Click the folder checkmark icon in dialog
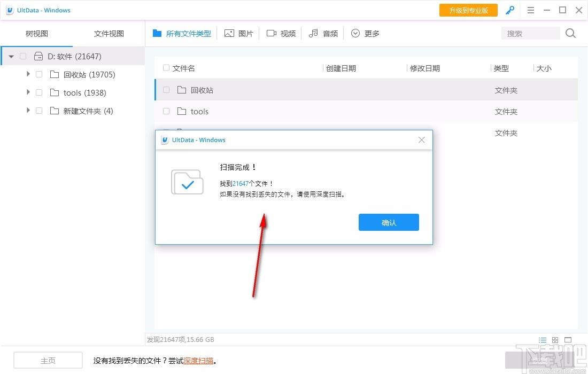Screen dimensions: 588x374 (x=187, y=182)
